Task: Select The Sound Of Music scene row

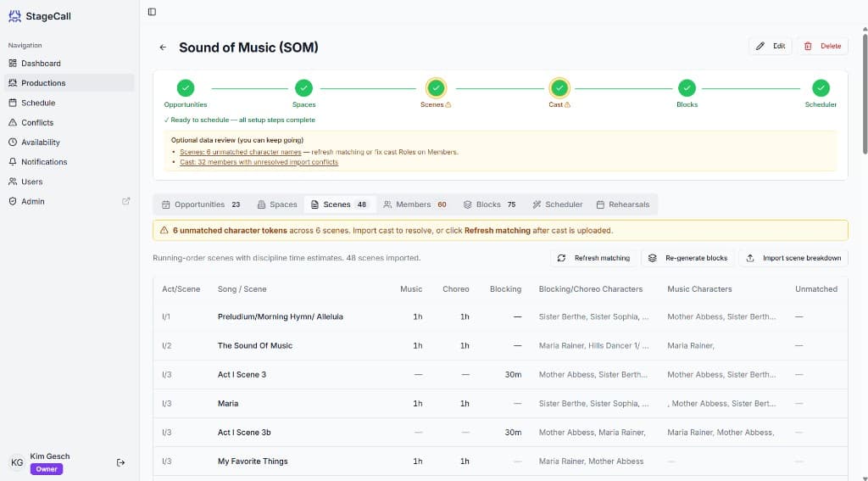Action: coord(500,346)
